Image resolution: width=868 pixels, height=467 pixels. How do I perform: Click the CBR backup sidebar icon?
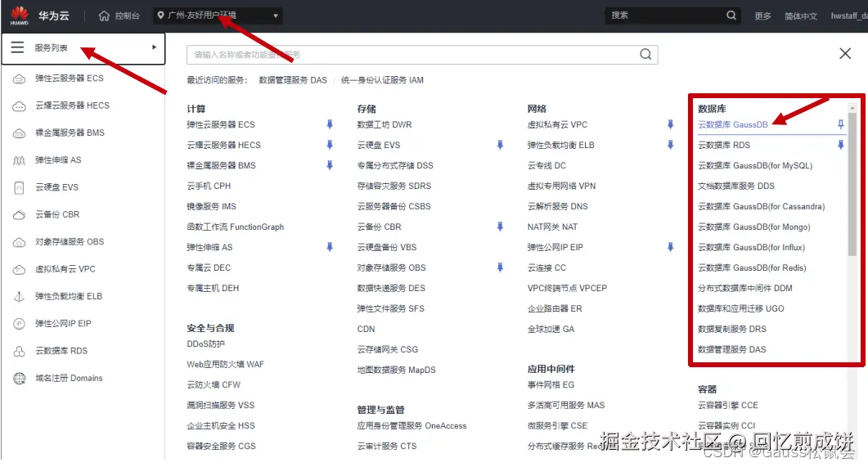click(20, 214)
